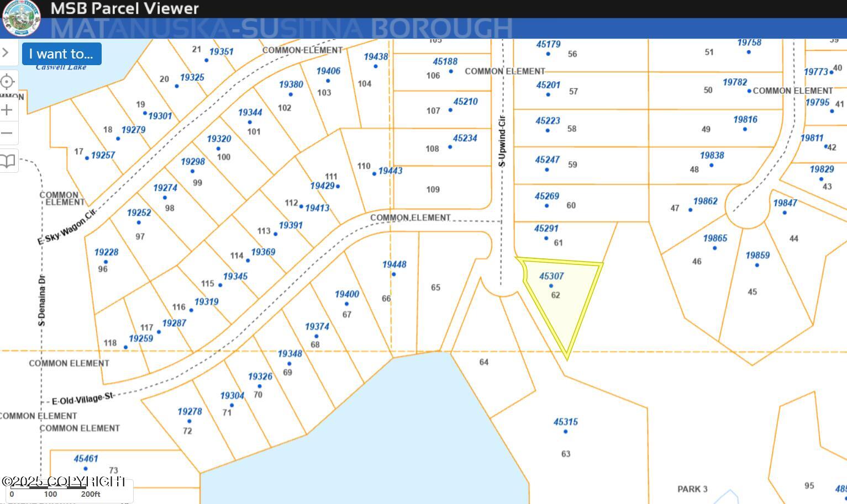
Task: Click address label 45201 on lot 57
Action: 548,85
